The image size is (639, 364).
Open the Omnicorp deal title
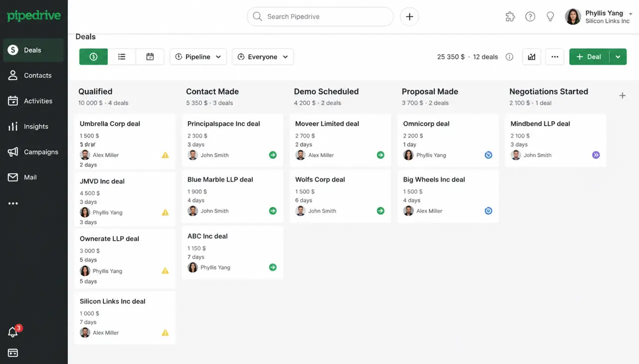tap(426, 124)
